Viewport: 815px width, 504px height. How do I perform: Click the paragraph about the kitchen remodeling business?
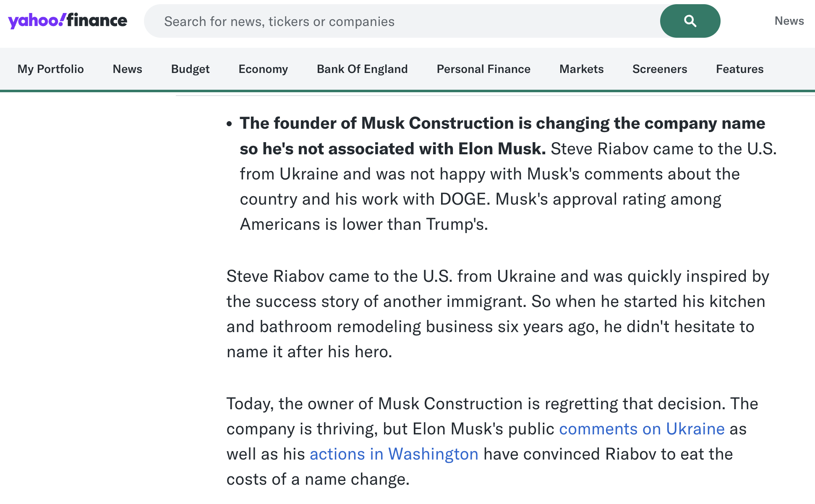tap(498, 314)
